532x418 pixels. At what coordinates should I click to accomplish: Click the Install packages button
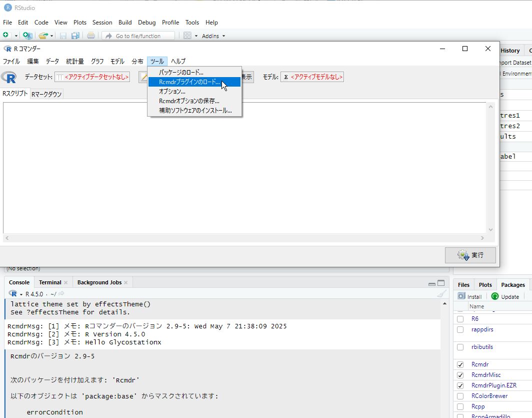469,296
